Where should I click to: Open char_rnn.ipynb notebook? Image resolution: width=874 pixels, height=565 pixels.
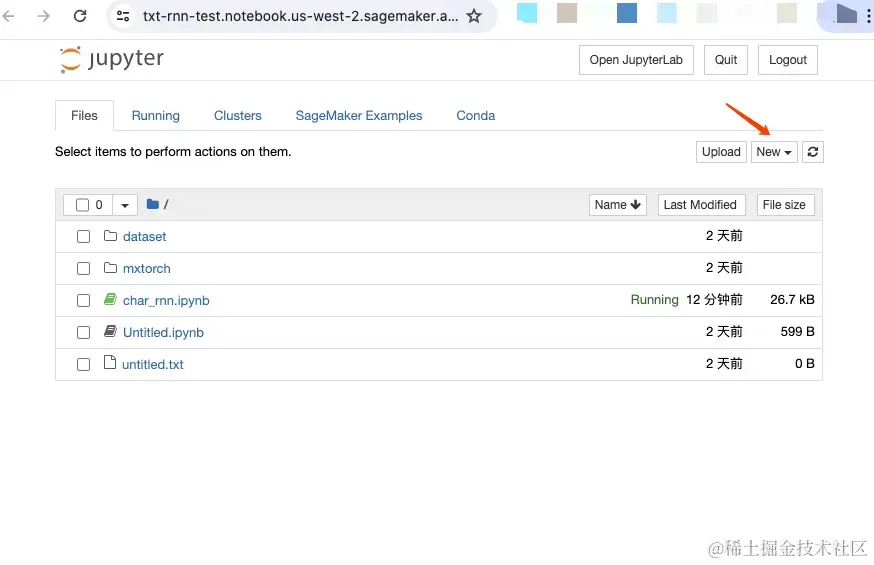pyautogui.click(x=166, y=300)
